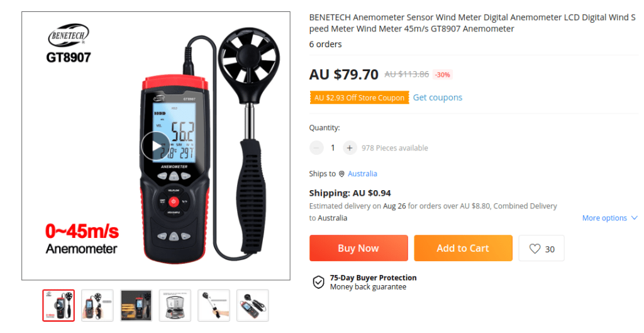This screenshot has width=644, height=333.
Task: Change the Ships to Australia destination
Action: 362,174
